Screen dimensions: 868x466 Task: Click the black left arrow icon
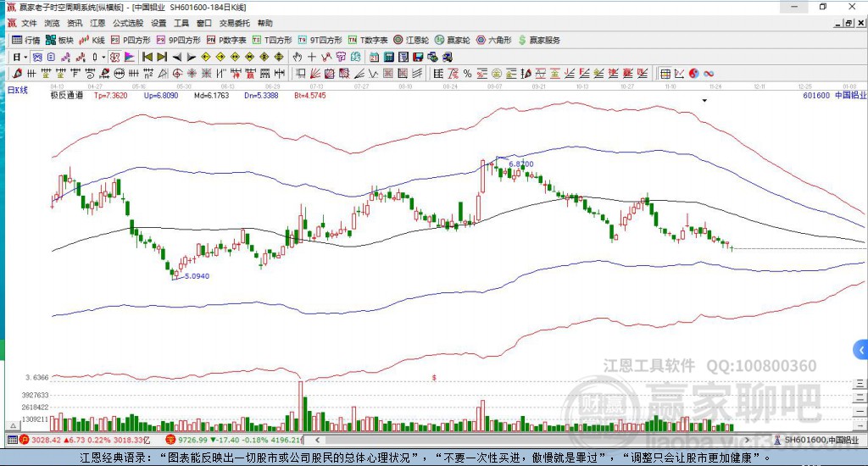[176, 57]
